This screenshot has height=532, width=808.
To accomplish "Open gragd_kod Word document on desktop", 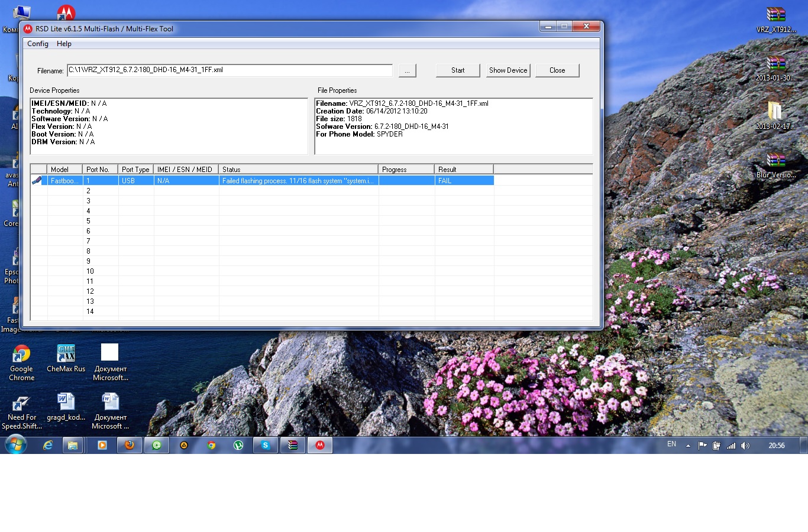I will click(66, 407).
